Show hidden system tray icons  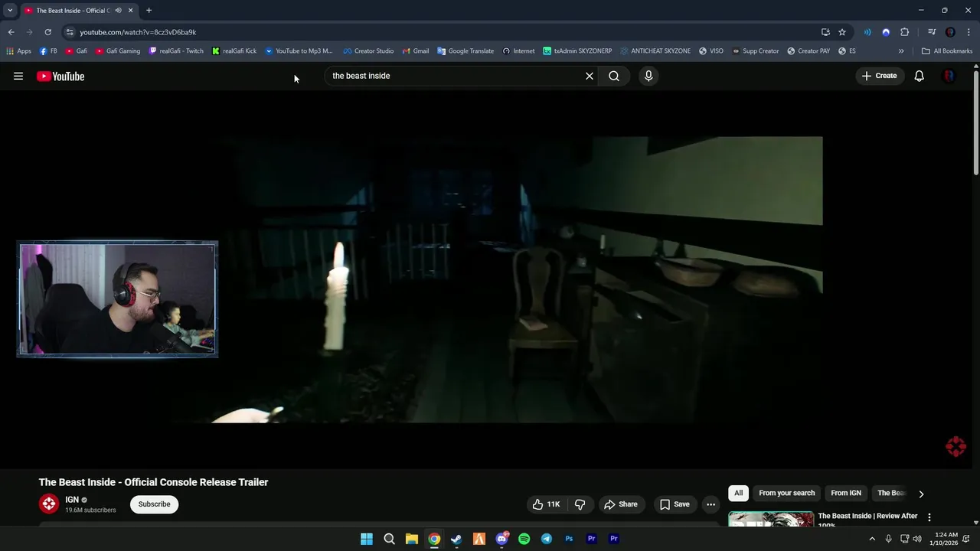click(871, 539)
